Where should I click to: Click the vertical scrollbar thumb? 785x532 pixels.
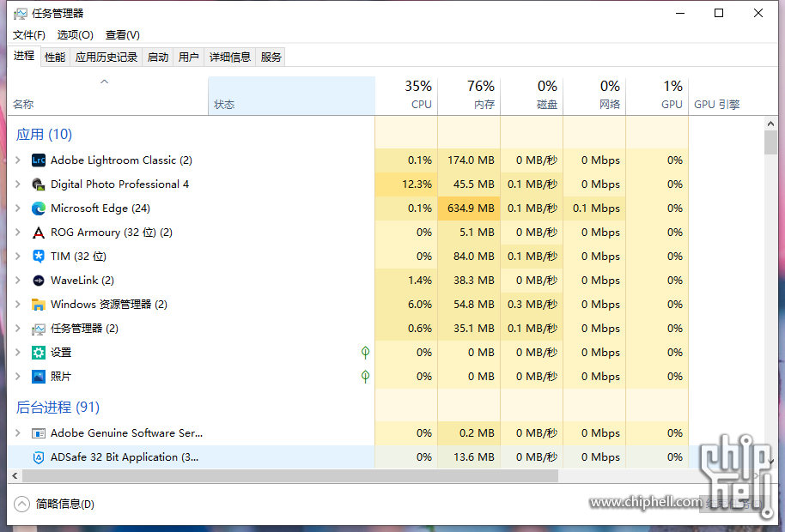(770, 142)
